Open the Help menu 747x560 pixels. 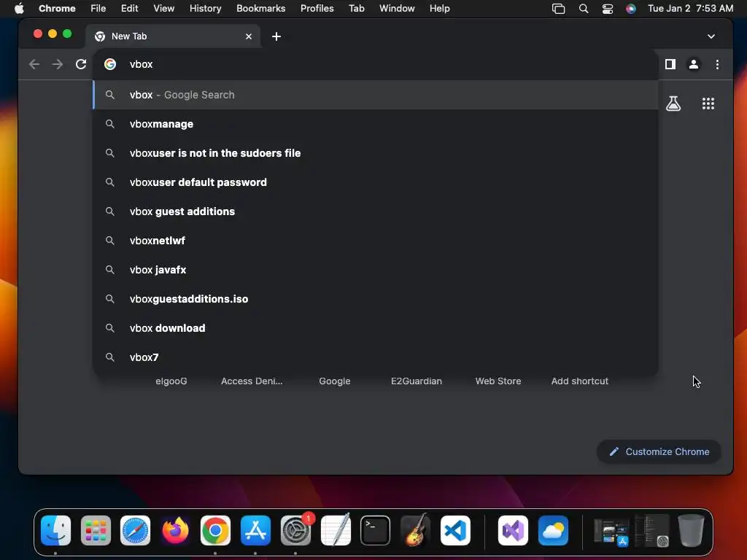click(439, 9)
